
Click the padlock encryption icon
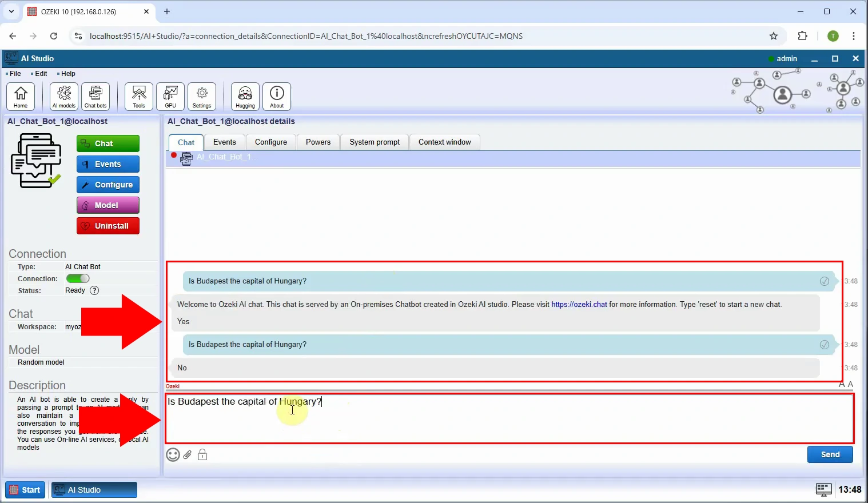pyautogui.click(x=202, y=454)
